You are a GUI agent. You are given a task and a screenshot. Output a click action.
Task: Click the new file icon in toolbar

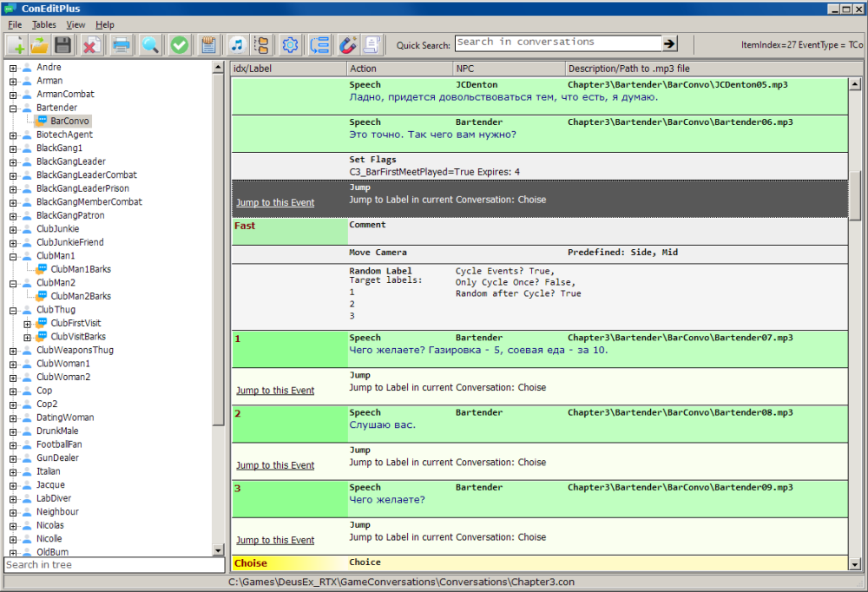pos(16,44)
